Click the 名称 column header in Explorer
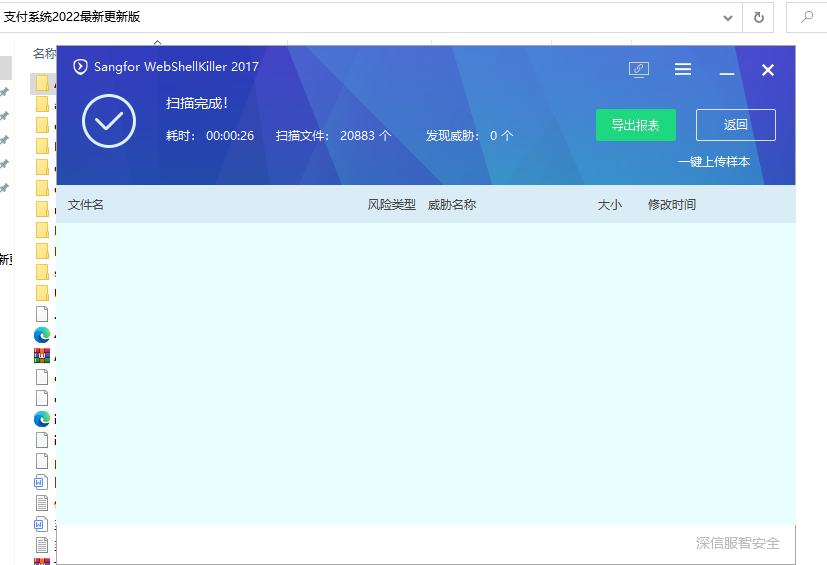The image size is (827, 565). (44, 53)
